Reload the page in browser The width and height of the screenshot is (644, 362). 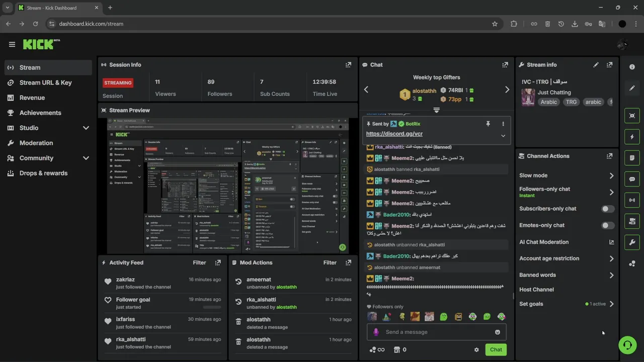click(35, 24)
